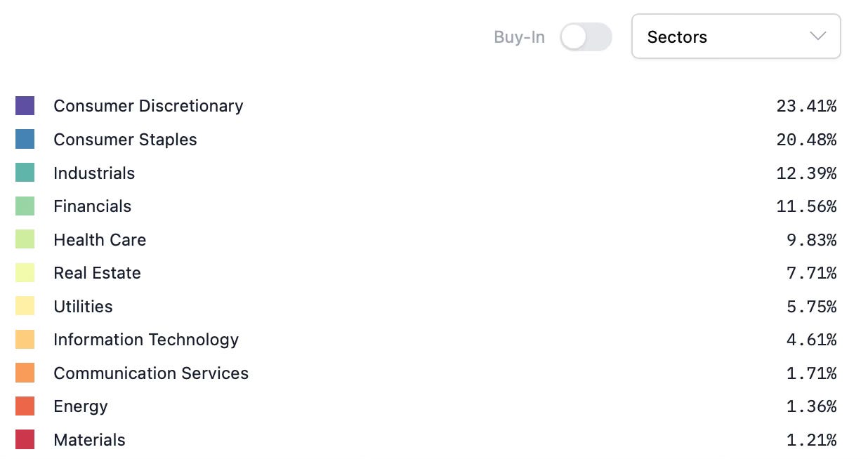Click the Sectors dropdown chevron arrow
868x459 pixels.
[x=817, y=36]
